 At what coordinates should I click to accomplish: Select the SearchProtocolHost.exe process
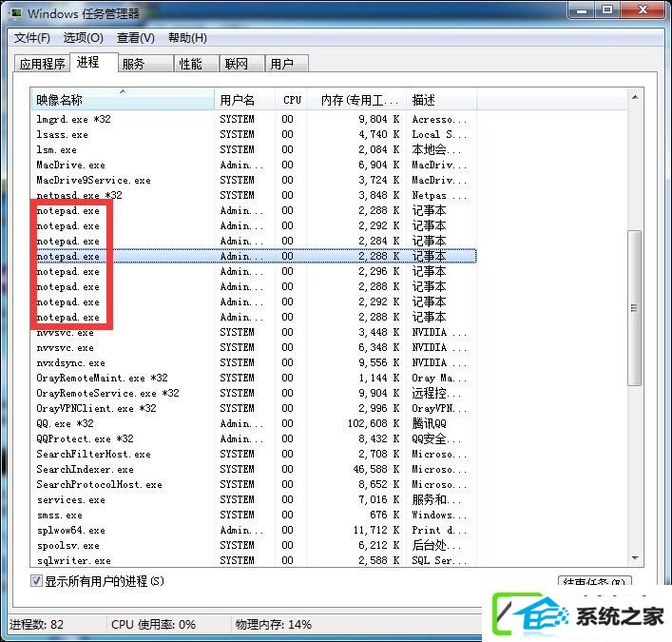[x=254, y=485]
